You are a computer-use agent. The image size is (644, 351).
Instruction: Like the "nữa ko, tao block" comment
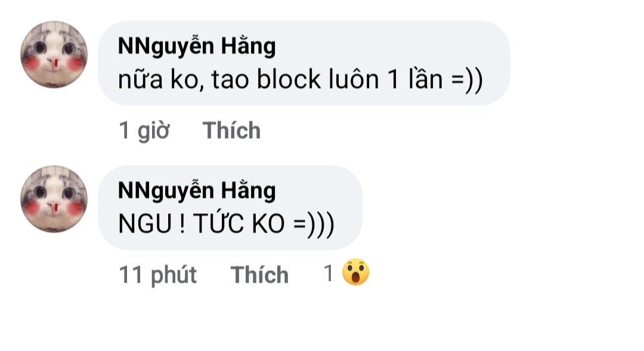coord(231,130)
